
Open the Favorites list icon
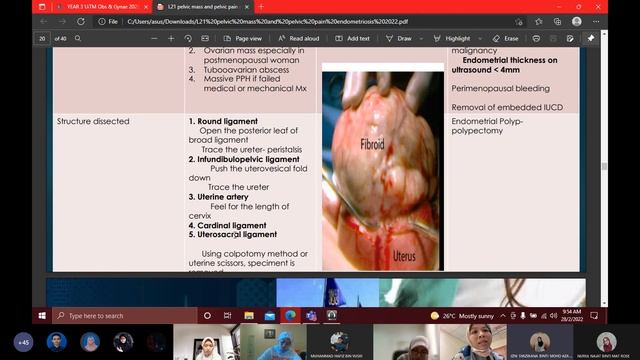point(539,22)
